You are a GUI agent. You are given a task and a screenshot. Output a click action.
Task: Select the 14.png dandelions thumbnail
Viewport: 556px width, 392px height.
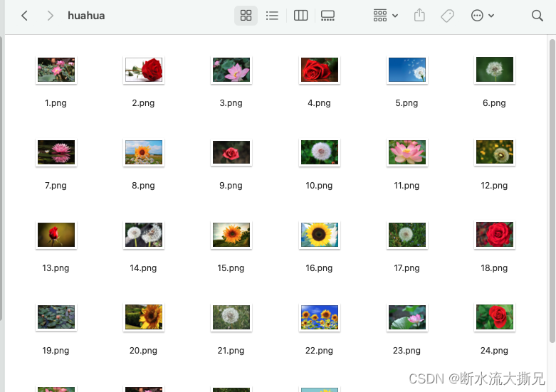click(144, 235)
